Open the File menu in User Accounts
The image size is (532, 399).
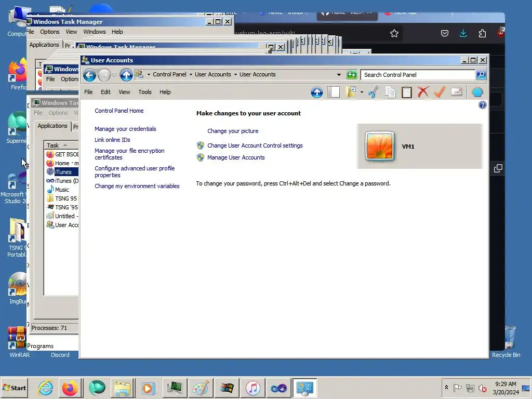coord(88,92)
